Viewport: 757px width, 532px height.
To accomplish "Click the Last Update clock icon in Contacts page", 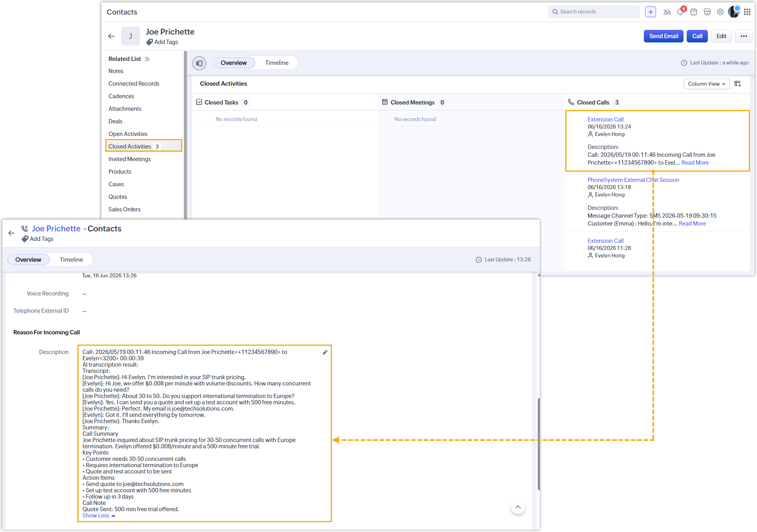I will coord(684,63).
